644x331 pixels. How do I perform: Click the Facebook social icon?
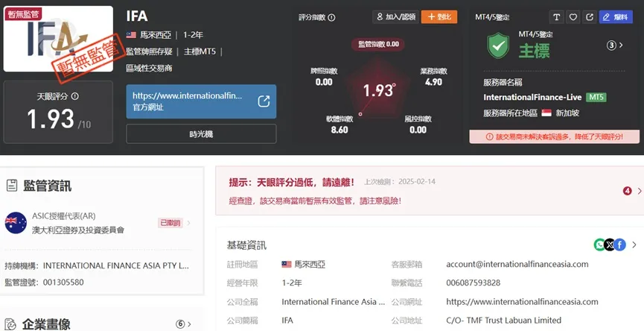pos(619,245)
